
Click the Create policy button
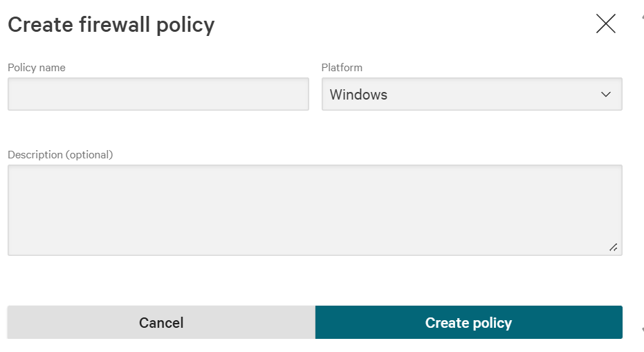point(468,322)
